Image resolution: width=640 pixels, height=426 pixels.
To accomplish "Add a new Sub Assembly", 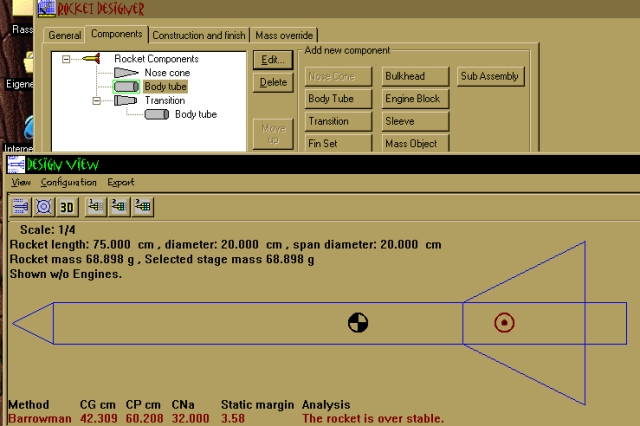I will (491, 76).
